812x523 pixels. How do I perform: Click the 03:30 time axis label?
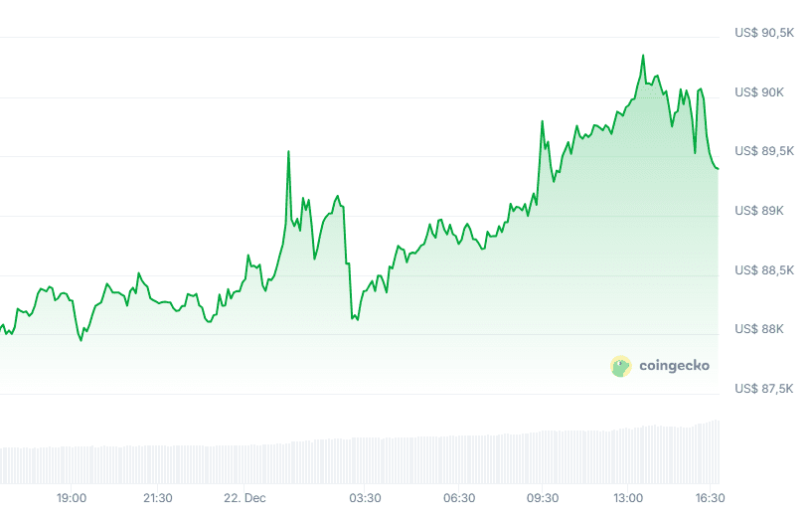click(x=365, y=497)
